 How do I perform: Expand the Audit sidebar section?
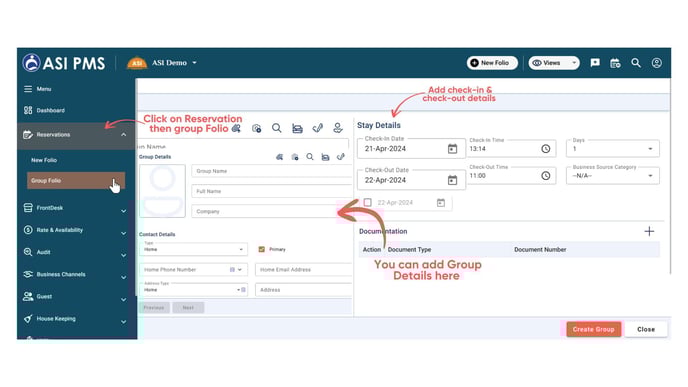tap(123, 255)
